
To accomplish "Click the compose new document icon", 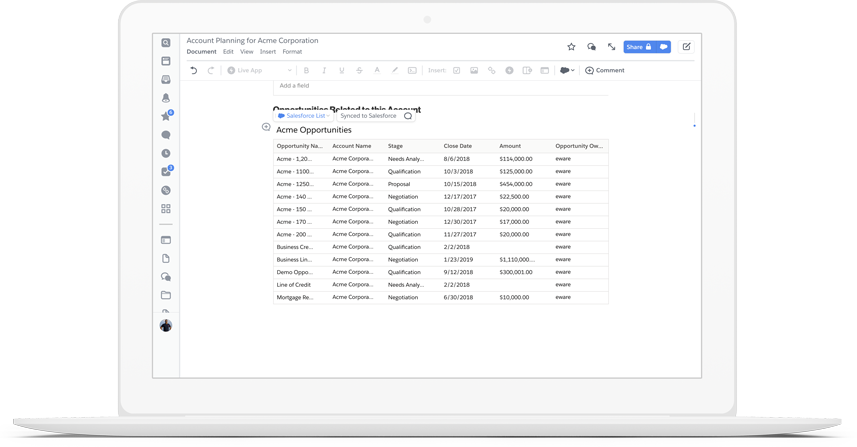I will 686,47.
